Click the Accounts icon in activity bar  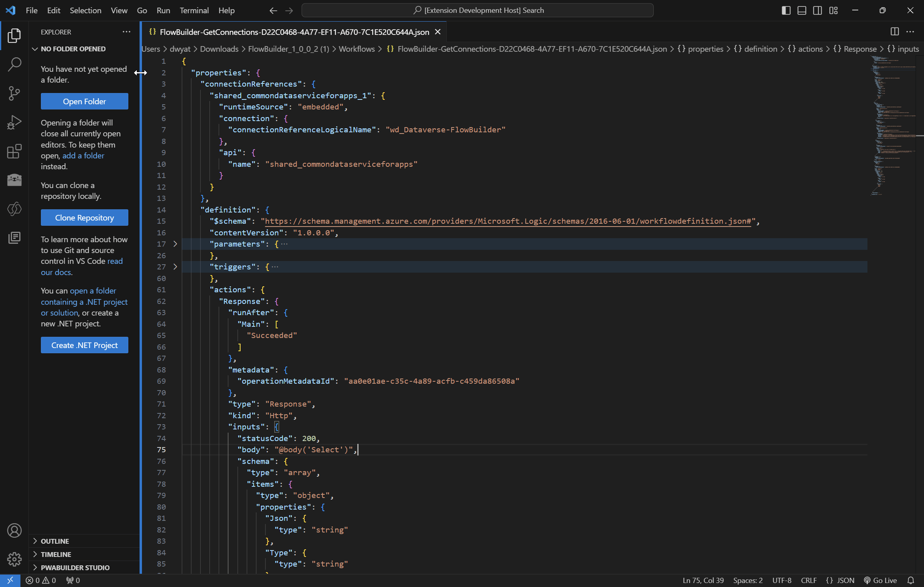click(14, 530)
